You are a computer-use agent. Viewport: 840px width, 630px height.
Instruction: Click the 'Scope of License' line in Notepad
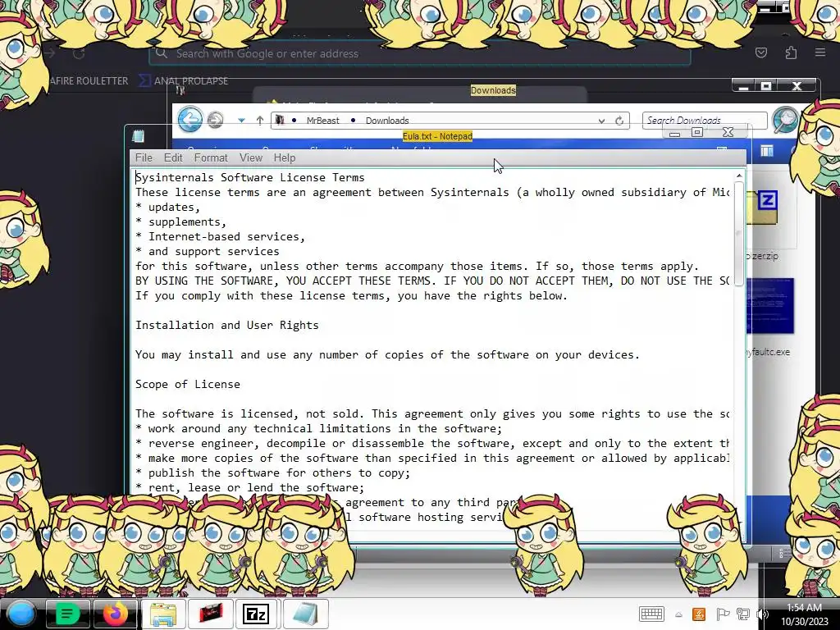tap(188, 384)
